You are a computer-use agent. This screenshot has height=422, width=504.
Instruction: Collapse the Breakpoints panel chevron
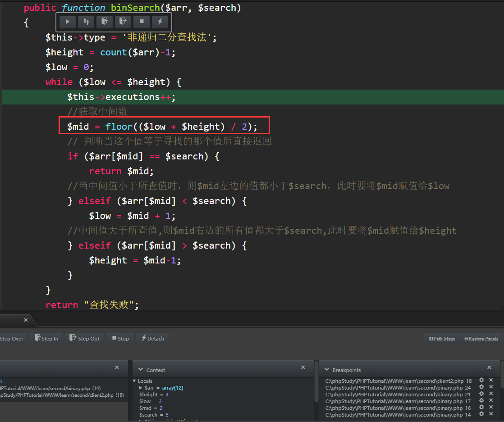327,370
